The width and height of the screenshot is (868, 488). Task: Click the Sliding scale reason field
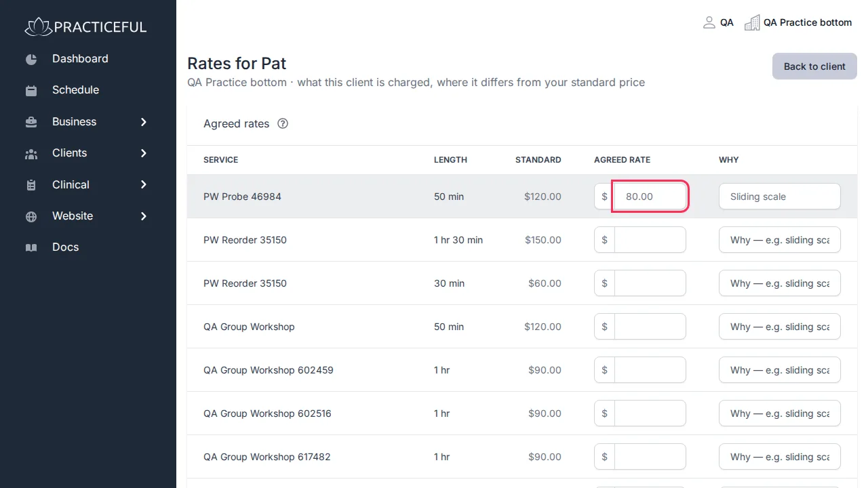[x=780, y=197]
